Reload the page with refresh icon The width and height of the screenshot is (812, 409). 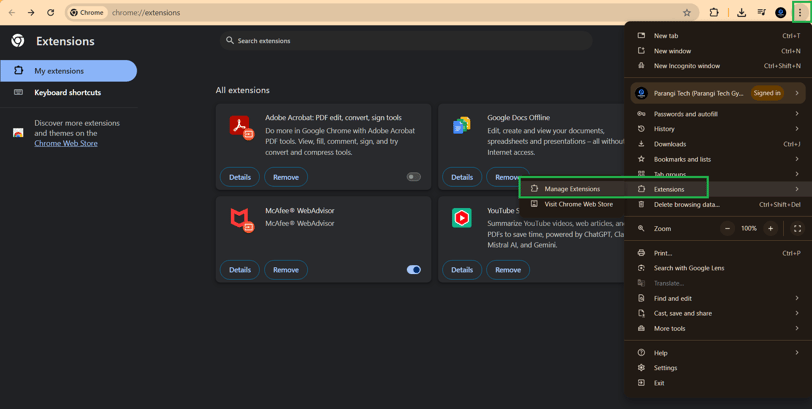click(x=50, y=12)
